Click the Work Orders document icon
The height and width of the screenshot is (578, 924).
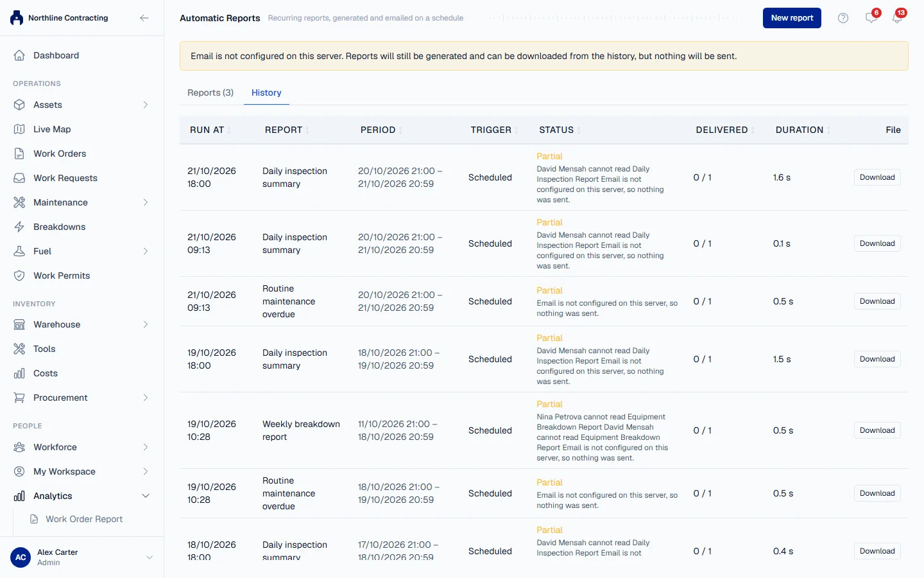19,153
